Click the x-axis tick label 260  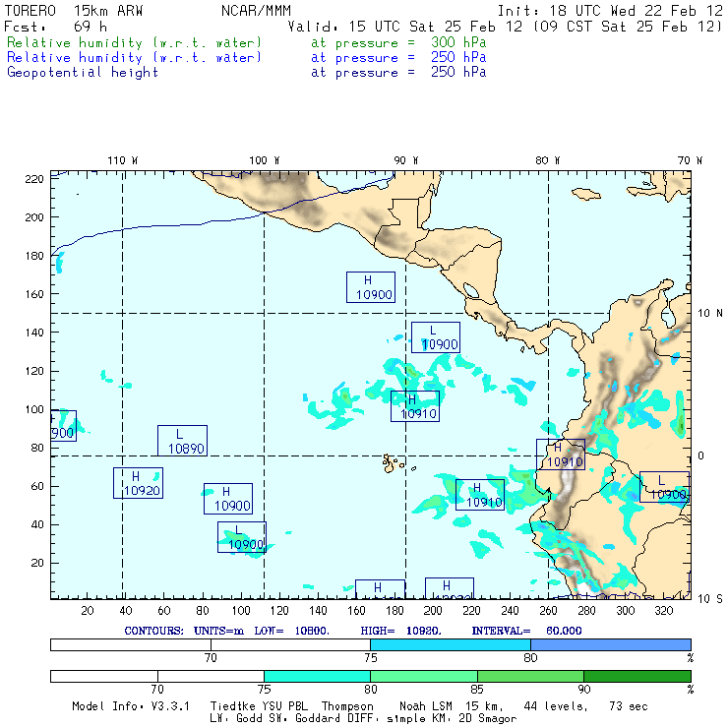[548, 611]
